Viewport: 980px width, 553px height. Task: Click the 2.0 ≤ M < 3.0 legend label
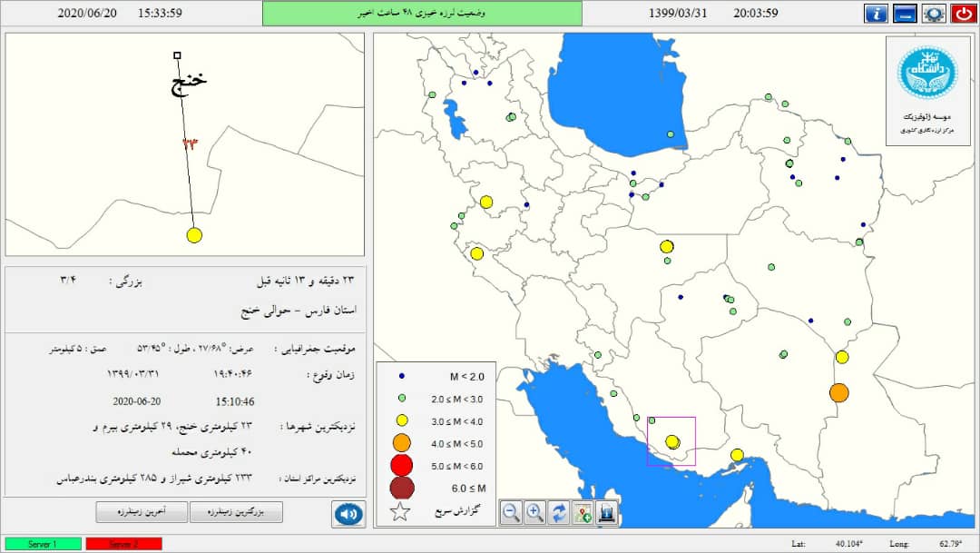456,400
